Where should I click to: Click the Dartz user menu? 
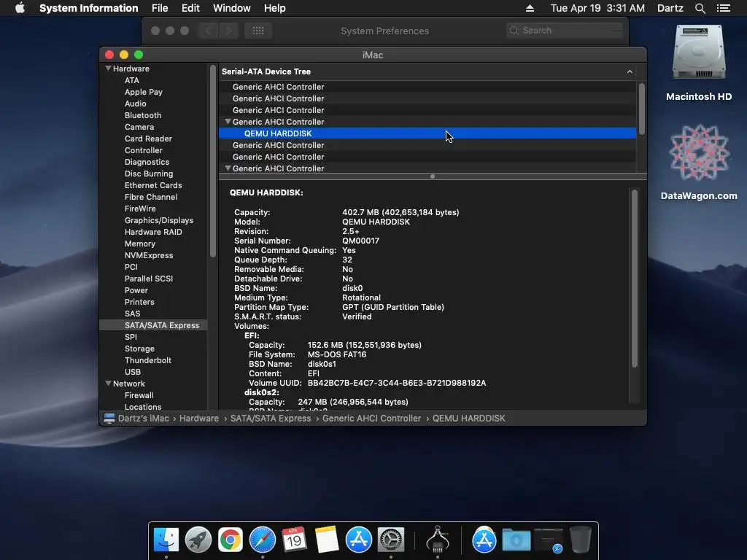670,8
